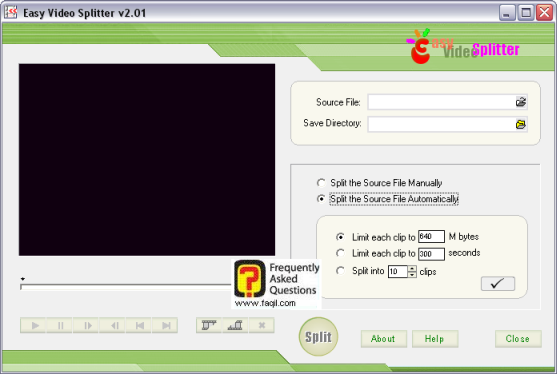Set the clip start mark icon
The width and height of the screenshot is (557, 374).
pyautogui.click(x=209, y=325)
